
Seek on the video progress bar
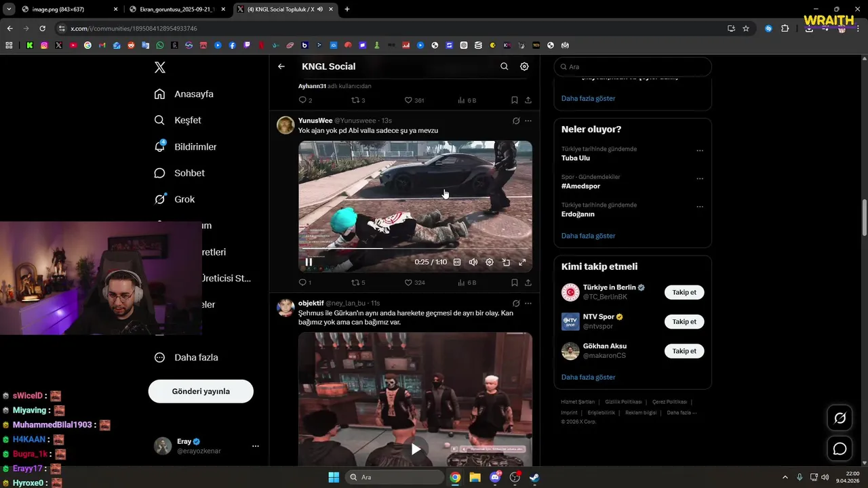pos(415,249)
